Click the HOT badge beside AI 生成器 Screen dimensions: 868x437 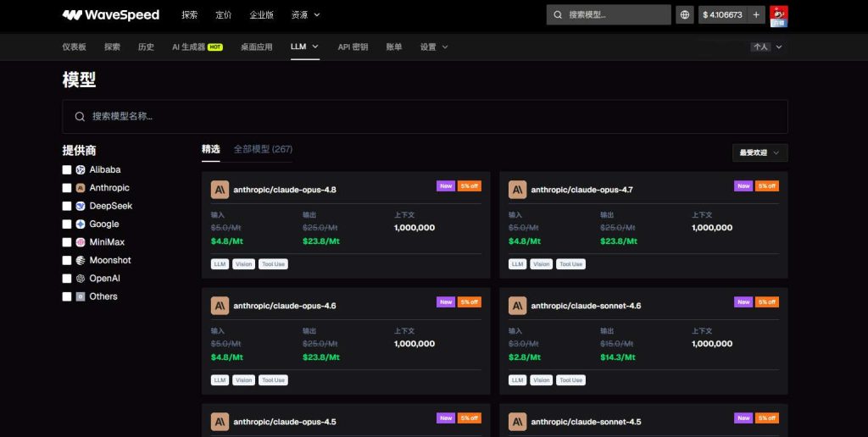(x=215, y=47)
